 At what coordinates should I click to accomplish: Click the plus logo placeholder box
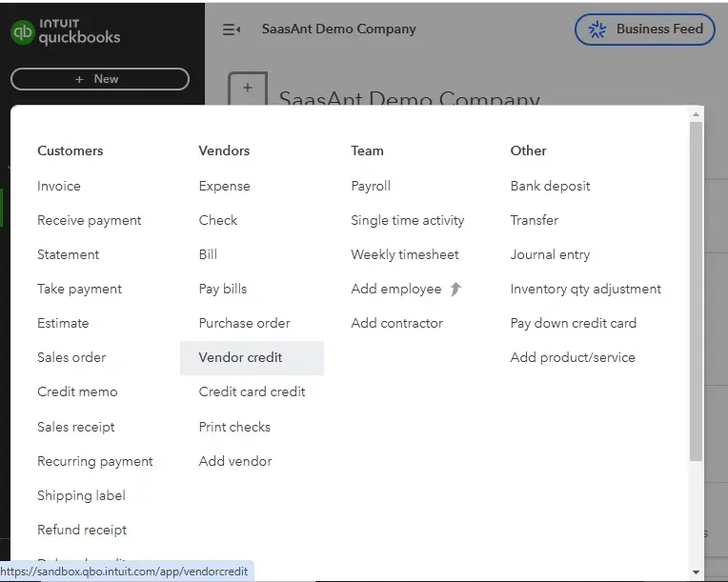click(x=248, y=89)
